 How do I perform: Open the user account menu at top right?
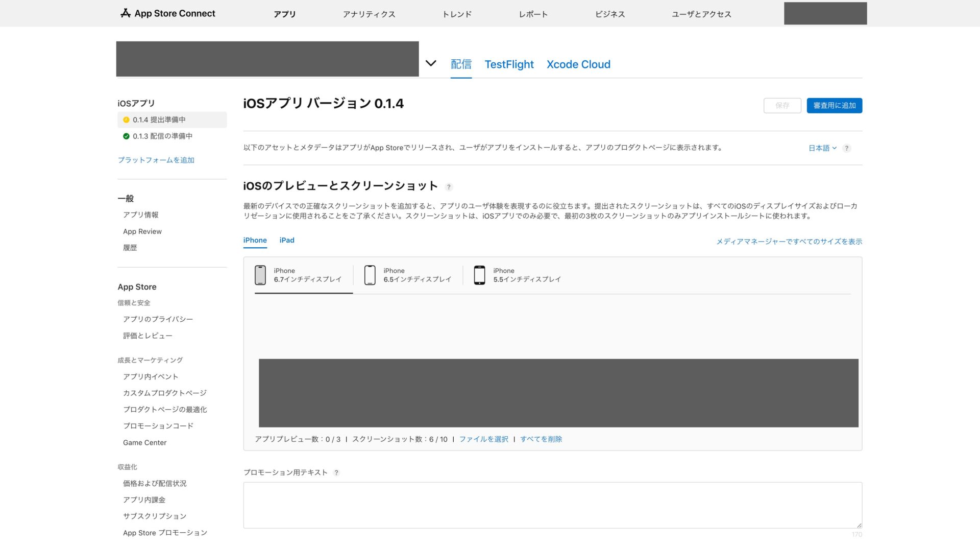[825, 14]
